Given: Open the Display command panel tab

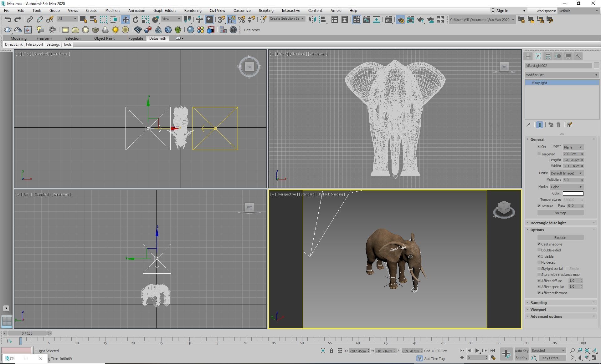Looking at the screenshot, I should pos(568,56).
